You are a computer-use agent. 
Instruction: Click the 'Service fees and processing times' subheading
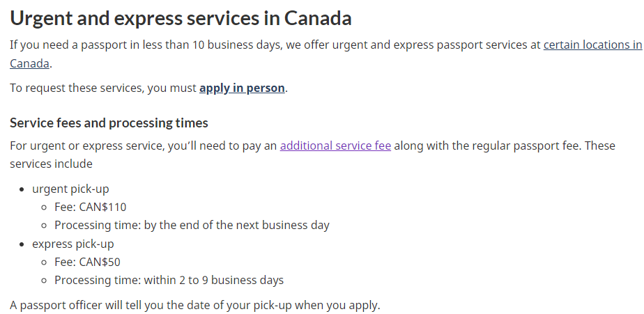coord(109,123)
